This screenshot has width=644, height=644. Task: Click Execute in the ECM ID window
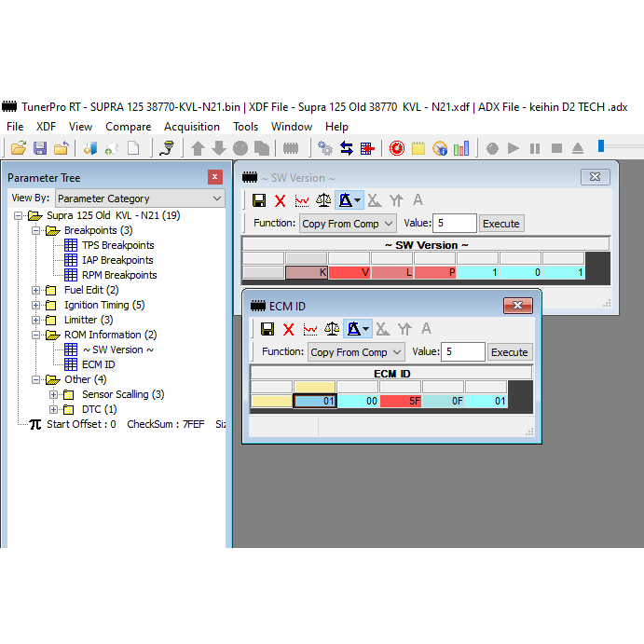point(510,352)
